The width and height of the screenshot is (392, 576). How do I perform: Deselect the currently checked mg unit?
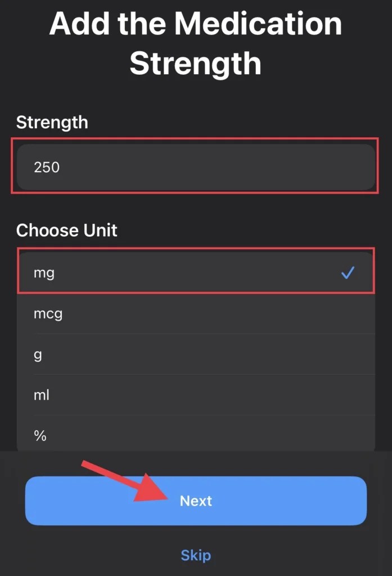click(x=196, y=272)
